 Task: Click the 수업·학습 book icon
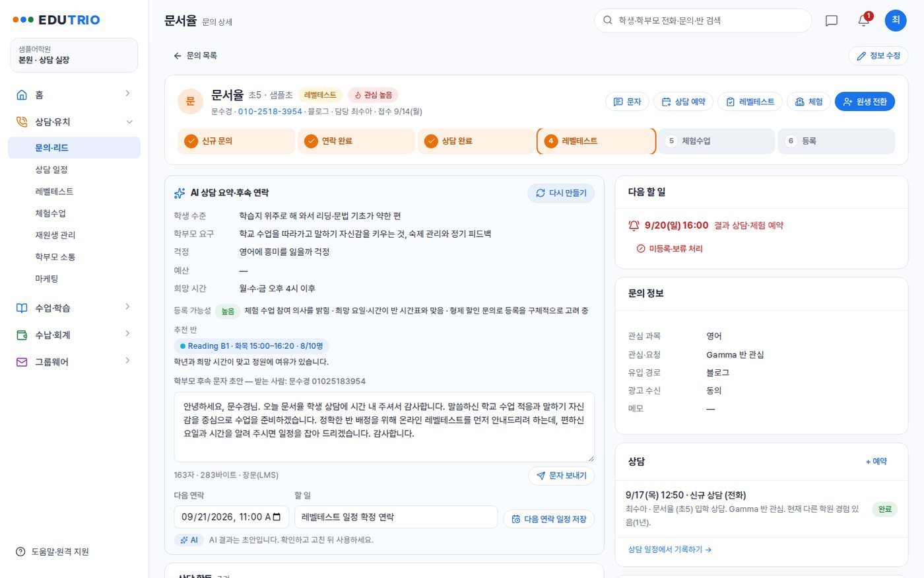[x=22, y=308]
